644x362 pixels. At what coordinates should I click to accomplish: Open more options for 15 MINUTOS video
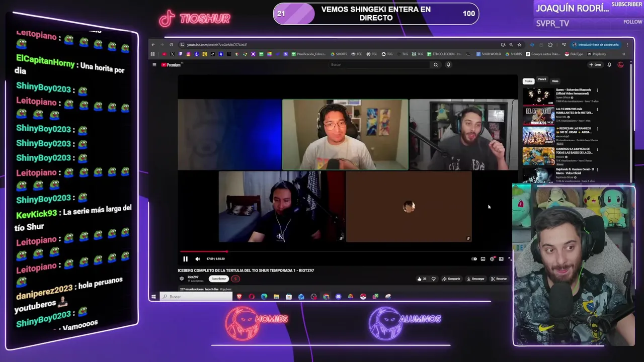(597, 110)
